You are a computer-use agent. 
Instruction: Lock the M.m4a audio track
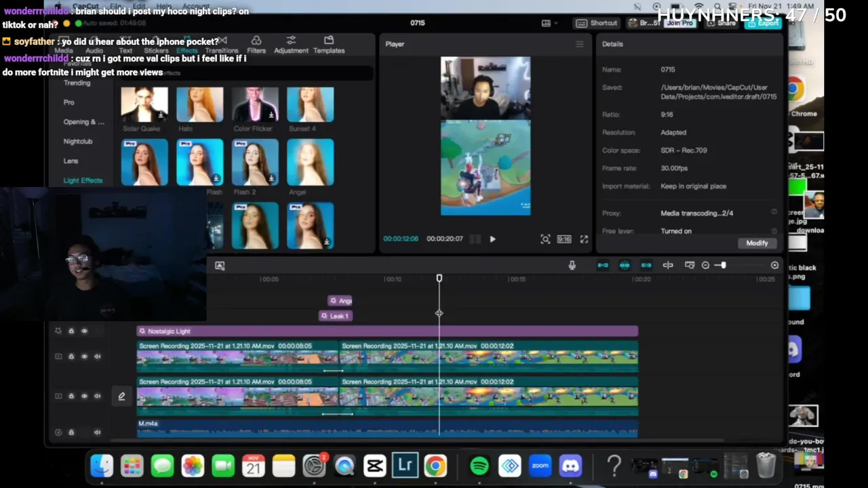point(71,432)
